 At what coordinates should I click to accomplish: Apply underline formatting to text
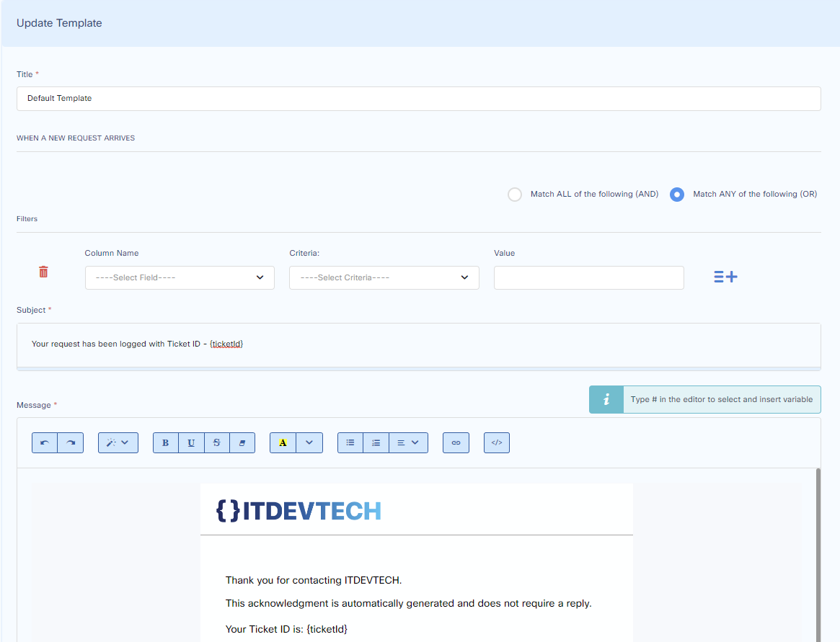[x=191, y=442]
